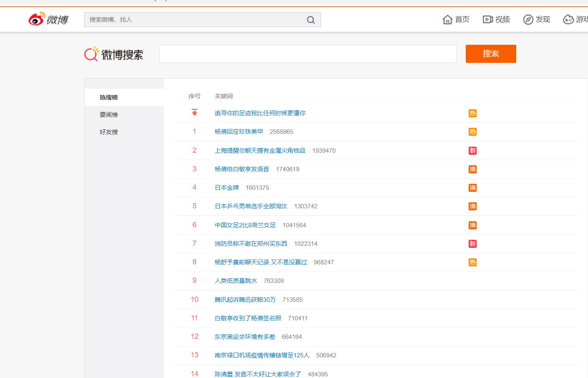Image resolution: width=588 pixels, height=378 pixels.
Task: Click the heat count 2568965
Action: (281, 132)
